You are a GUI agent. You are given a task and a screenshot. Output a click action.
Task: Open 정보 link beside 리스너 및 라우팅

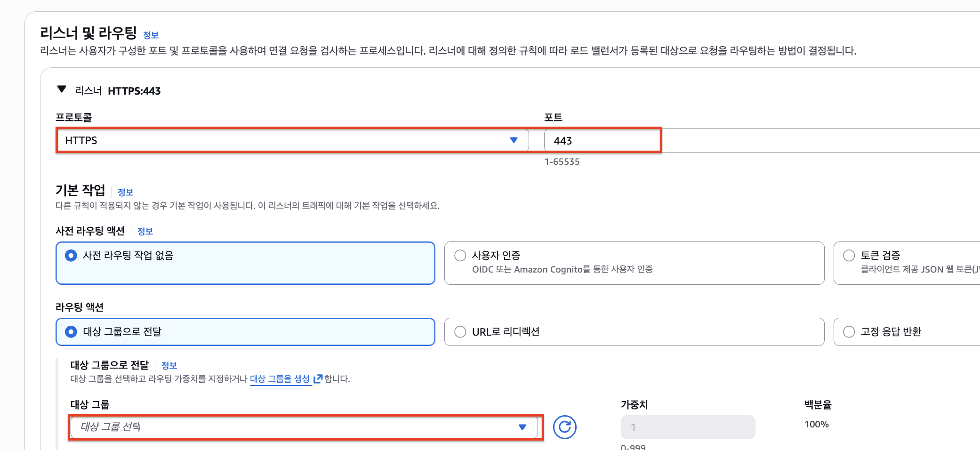tap(151, 35)
